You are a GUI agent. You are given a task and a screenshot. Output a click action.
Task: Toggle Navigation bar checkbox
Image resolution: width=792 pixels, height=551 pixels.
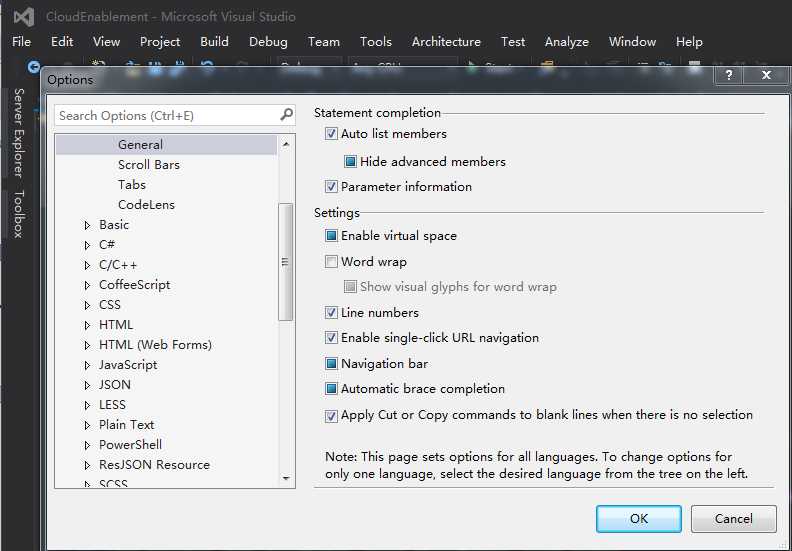[331, 364]
